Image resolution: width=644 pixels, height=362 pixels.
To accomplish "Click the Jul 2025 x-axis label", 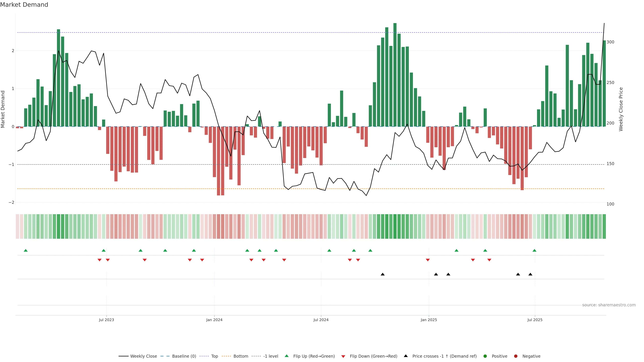I will tap(535, 320).
